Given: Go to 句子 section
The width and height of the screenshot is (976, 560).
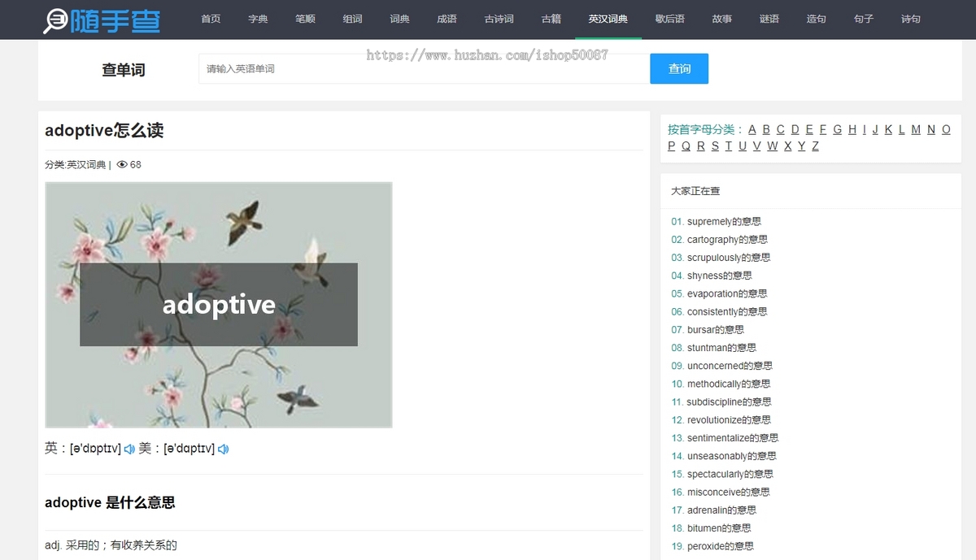Looking at the screenshot, I should (x=863, y=19).
